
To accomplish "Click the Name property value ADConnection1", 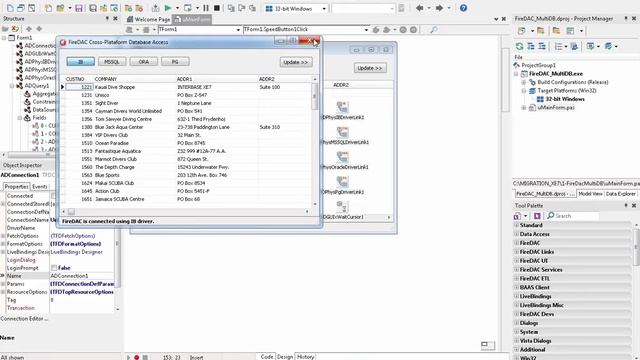I will click(82, 276).
